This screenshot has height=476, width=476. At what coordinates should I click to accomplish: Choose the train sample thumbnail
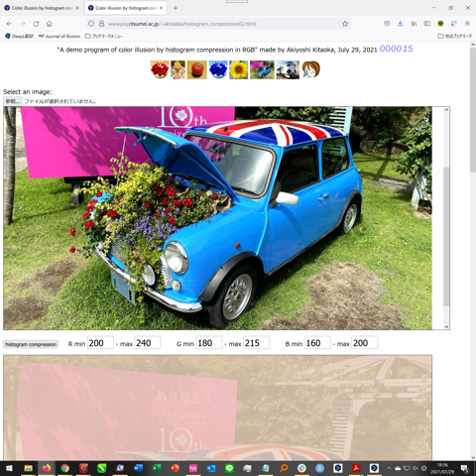(288, 69)
